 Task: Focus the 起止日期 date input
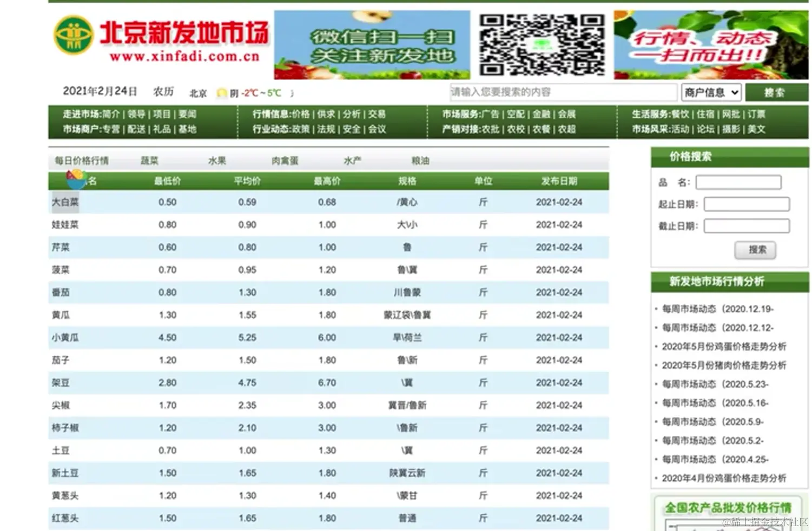(747, 204)
